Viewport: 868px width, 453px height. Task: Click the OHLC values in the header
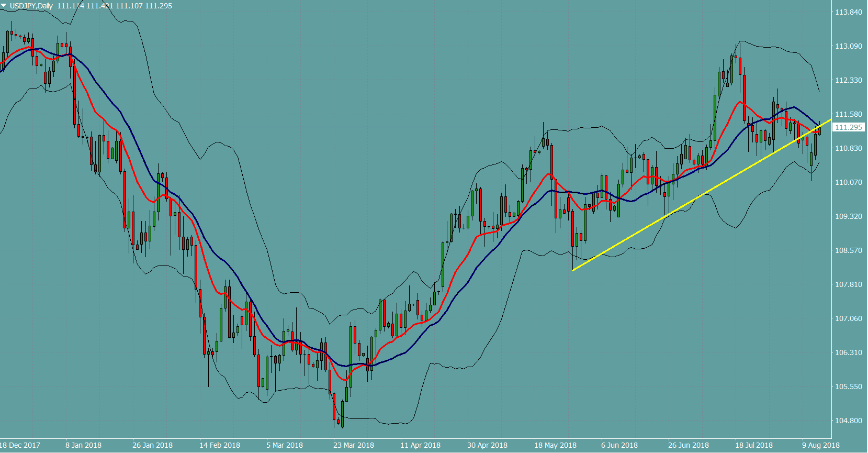coord(115,6)
